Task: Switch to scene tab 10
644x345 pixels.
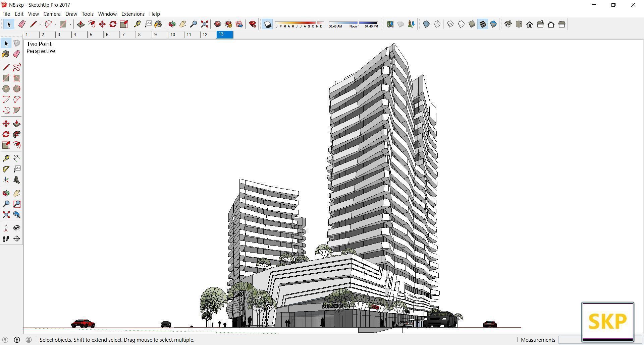Action: pos(176,34)
